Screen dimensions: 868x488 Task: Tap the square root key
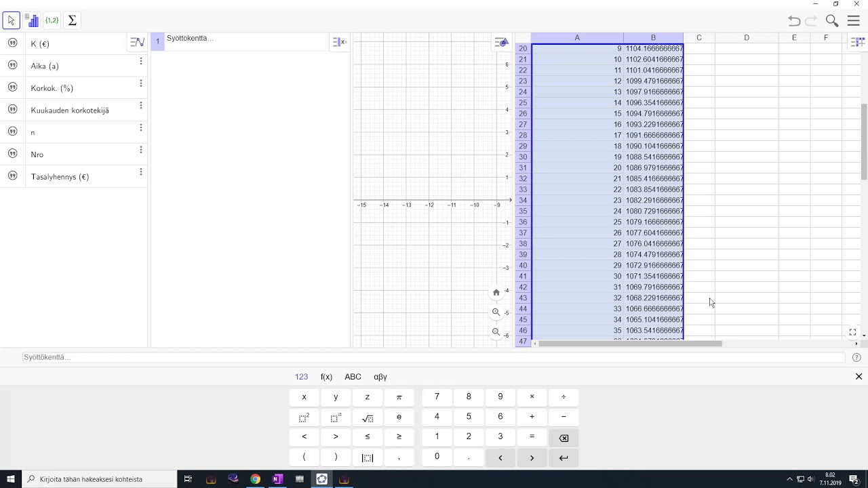367,418
